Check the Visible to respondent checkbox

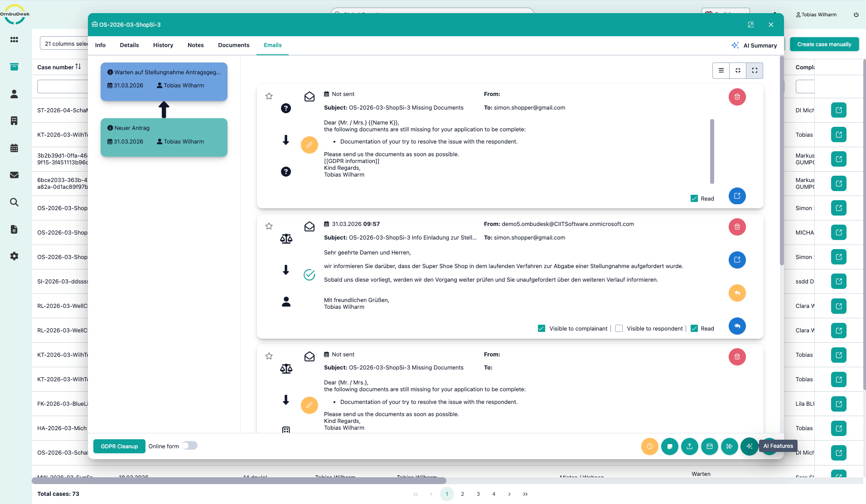point(619,328)
